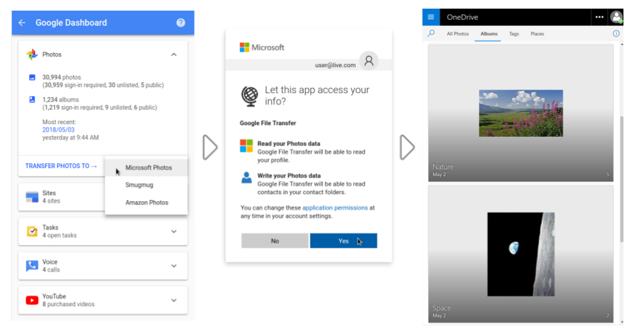Click the photos count image icon
This screenshot has height=334, width=644.
[x=32, y=77]
